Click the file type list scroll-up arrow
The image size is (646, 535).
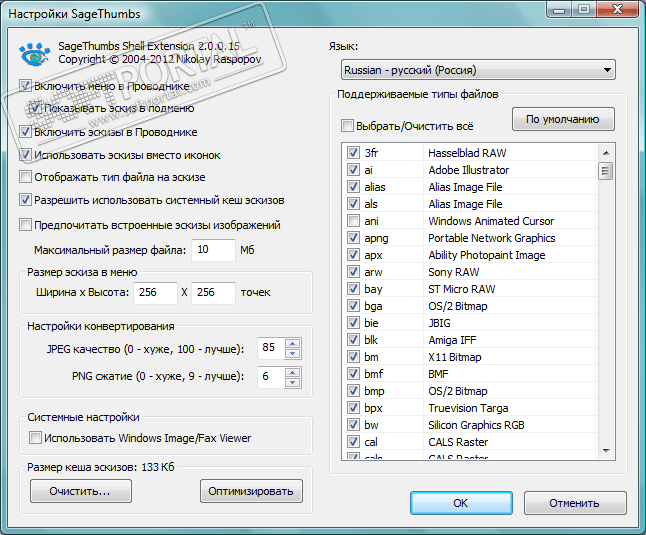coord(606,153)
